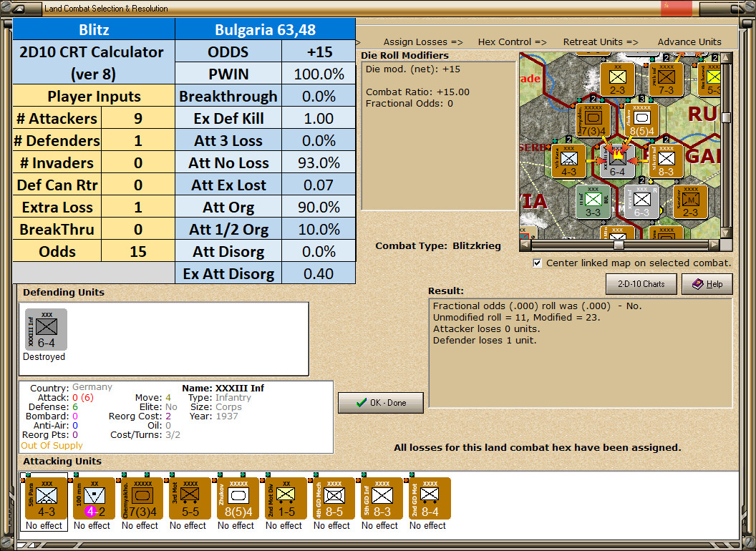
Task: Click 'Unmodified roll = 11, Modified = 23.' line
Action: (516, 318)
